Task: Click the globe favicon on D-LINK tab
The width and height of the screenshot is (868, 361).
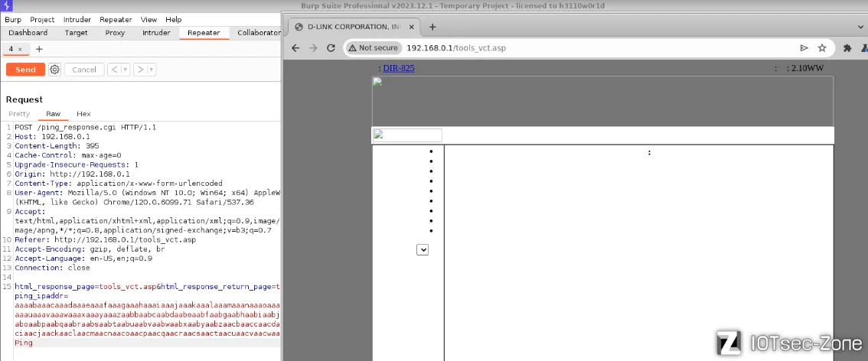Action: [299, 27]
